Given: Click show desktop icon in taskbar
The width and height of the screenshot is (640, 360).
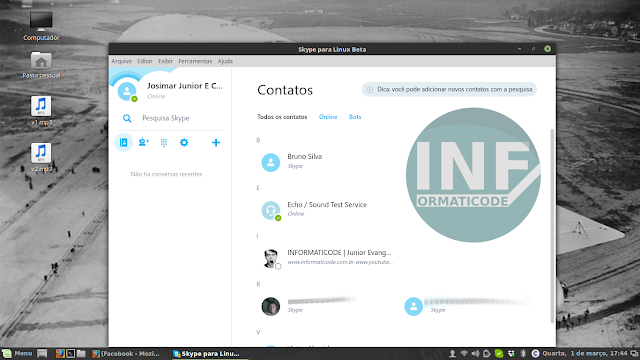Looking at the screenshot, I should pyautogui.click(x=42, y=353).
